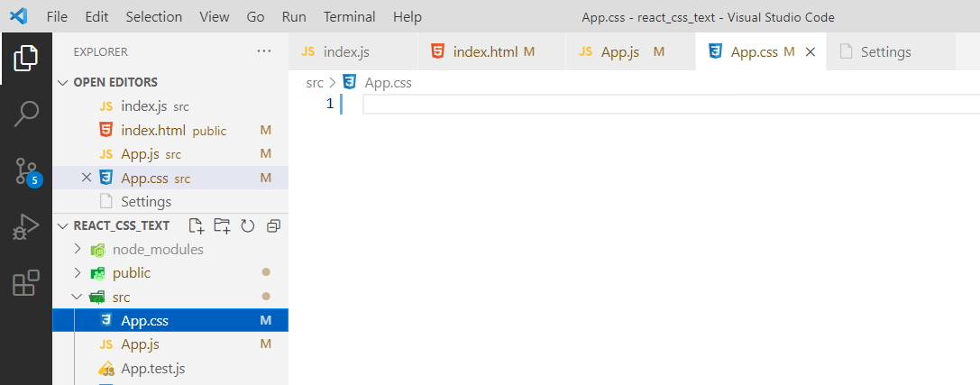Open the Explorer more actions ellipsis
The height and width of the screenshot is (385, 980).
click(264, 51)
